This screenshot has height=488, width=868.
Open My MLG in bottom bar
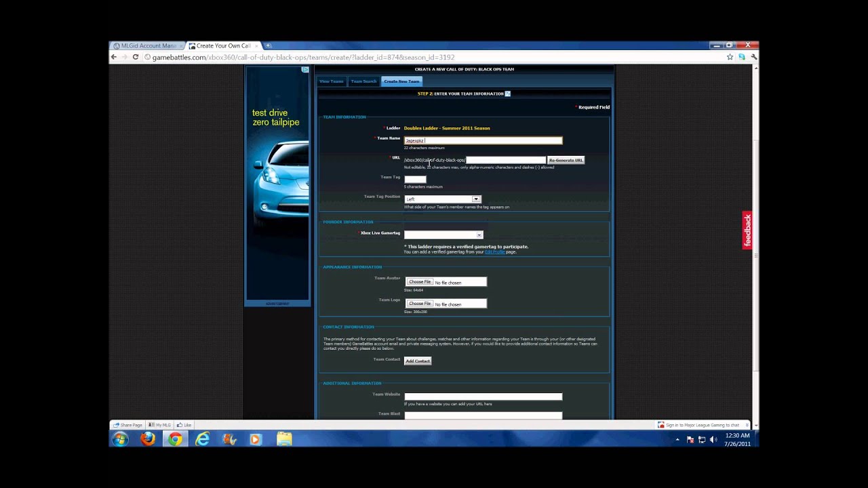point(160,425)
